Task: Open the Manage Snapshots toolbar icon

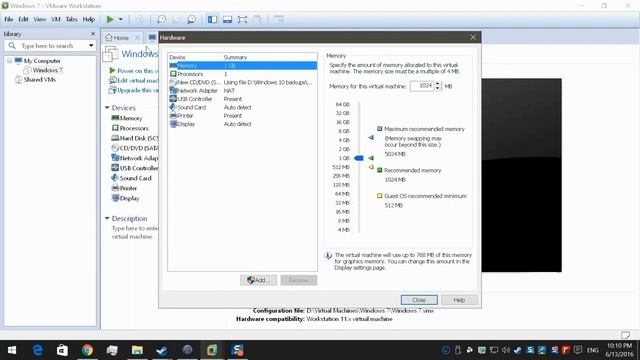Action: (191, 19)
